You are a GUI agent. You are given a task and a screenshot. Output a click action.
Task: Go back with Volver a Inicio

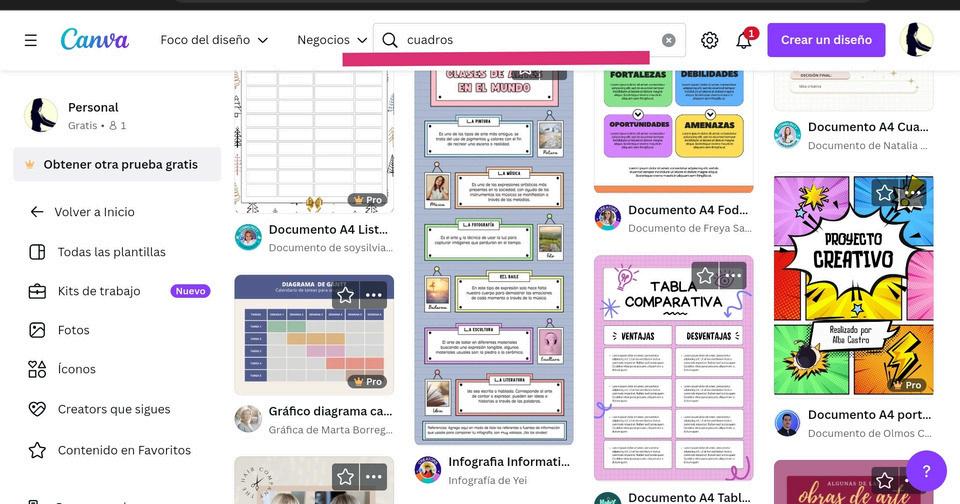click(x=94, y=212)
